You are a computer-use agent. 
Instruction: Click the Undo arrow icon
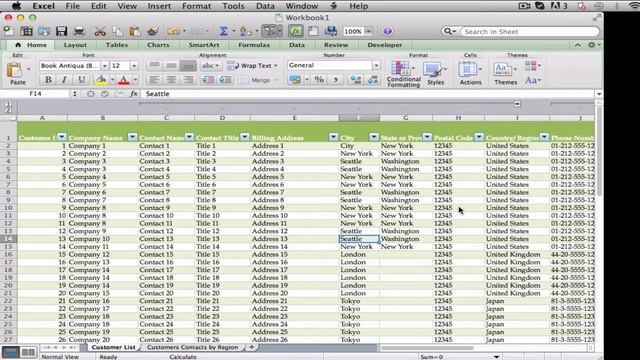[173, 31]
